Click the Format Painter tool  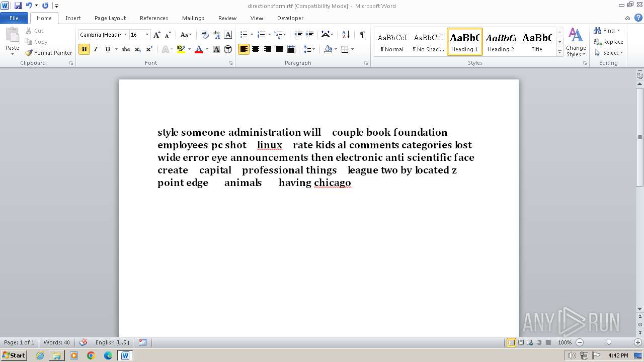[x=48, y=53]
